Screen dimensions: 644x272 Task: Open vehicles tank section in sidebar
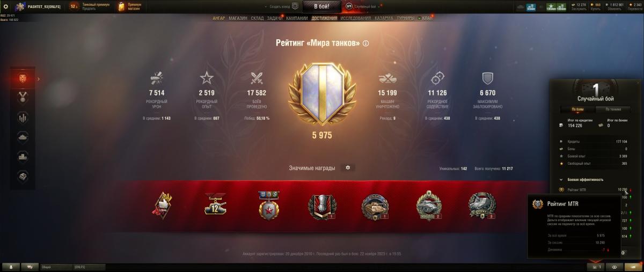point(23,137)
